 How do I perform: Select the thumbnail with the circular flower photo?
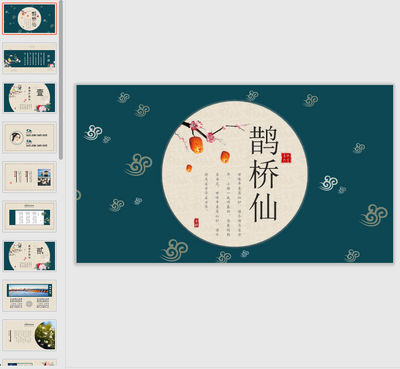[29, 335]
